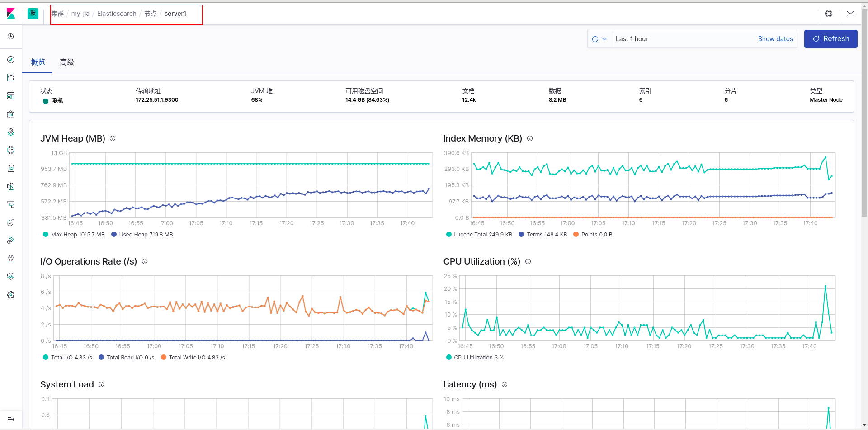
Task: Open SIEM icon in sidebar
Action: click(x=11, y=241)
